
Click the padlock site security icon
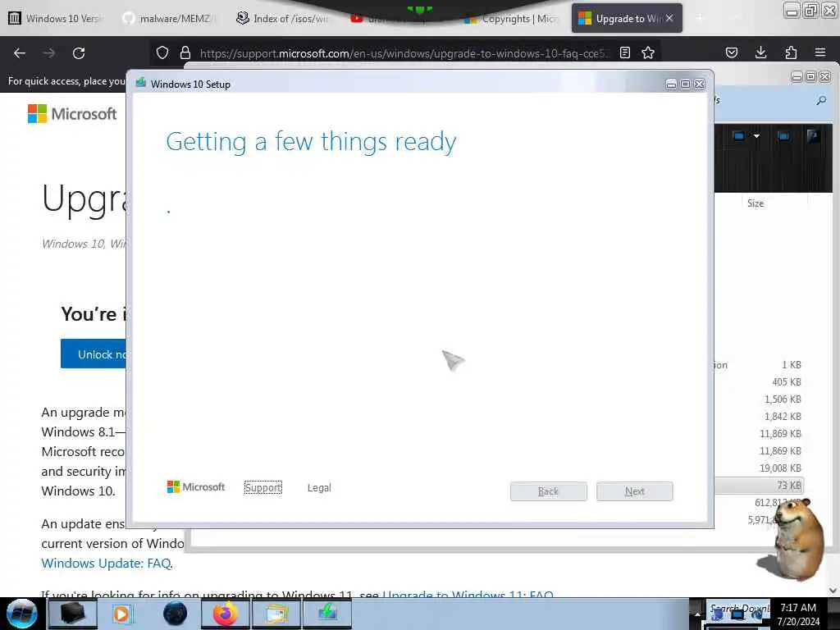click(x=185, y=52)
